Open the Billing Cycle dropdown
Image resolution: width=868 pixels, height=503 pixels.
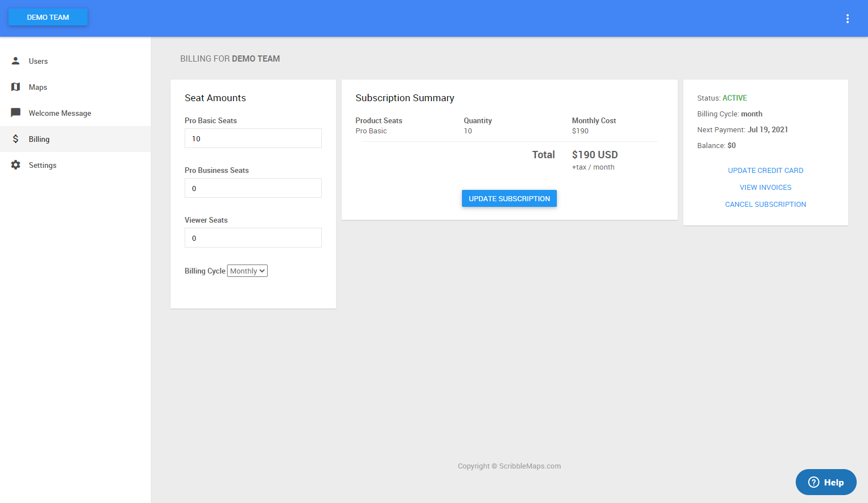click(247, 271)
